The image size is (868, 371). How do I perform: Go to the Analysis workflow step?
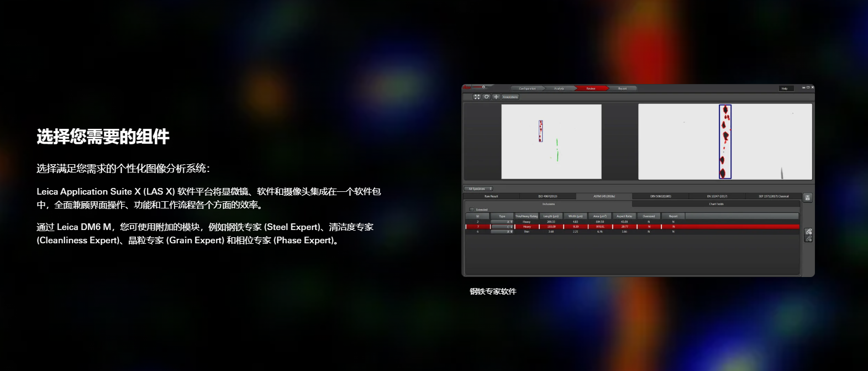click(x=559, y=88)
